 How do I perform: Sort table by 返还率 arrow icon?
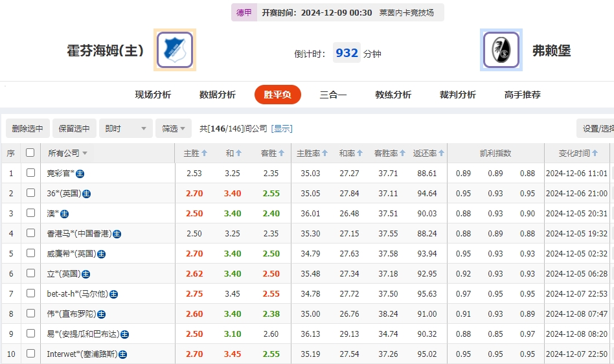click(442, 154)
